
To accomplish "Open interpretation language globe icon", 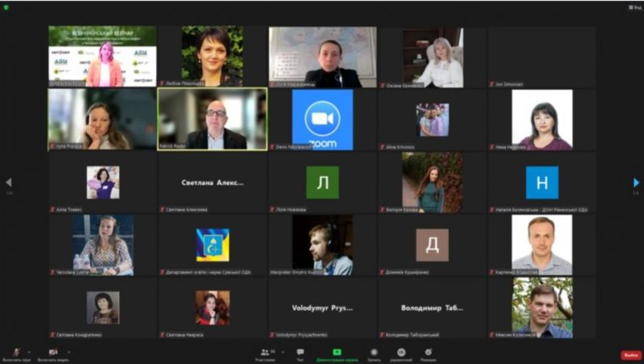I will coord(401,352).
